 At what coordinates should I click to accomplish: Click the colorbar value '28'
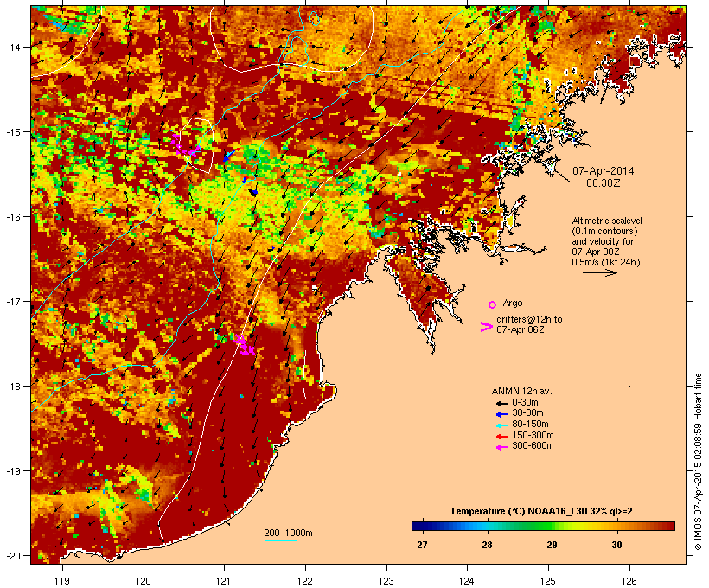click(487, 545)
